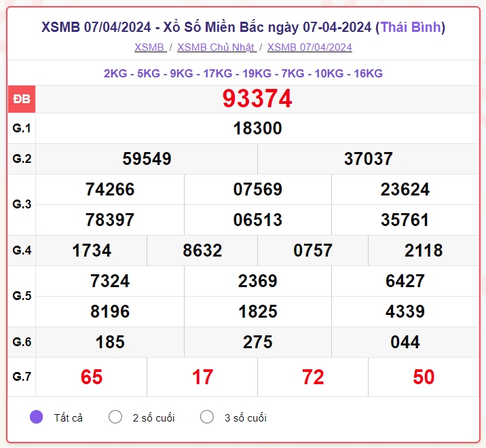Click the G.1 row label
486x448 pixels.
[22, 128]
